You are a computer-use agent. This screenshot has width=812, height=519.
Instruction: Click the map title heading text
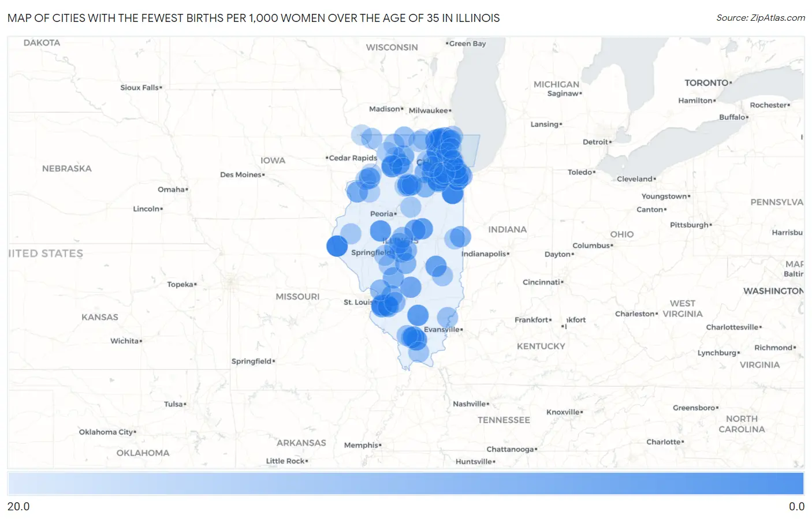pyautogui.click(x=254, y=18)
